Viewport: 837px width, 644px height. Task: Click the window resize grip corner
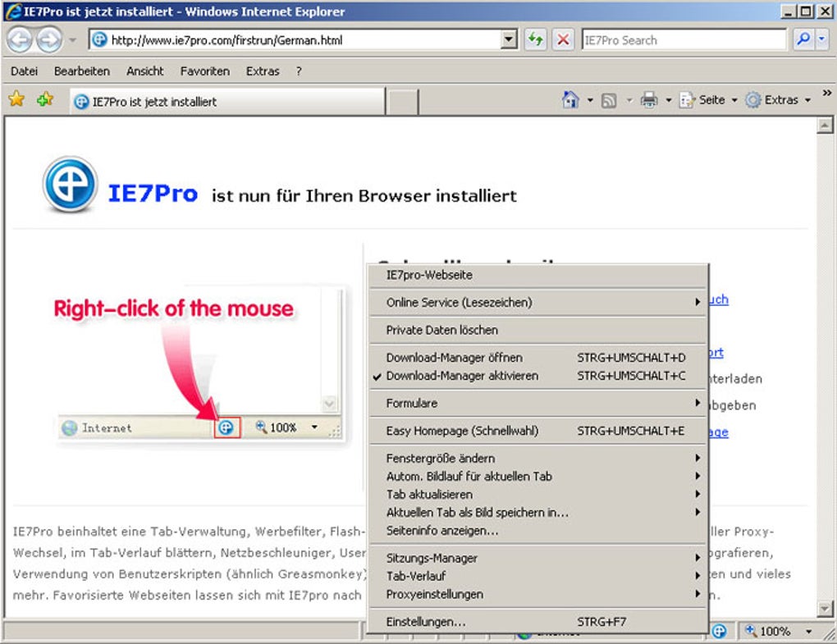(x=829, y=633)
